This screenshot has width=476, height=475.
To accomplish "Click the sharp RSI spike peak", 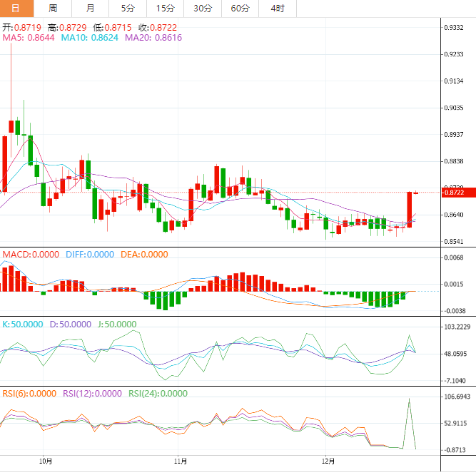I will tap(409, 399).
